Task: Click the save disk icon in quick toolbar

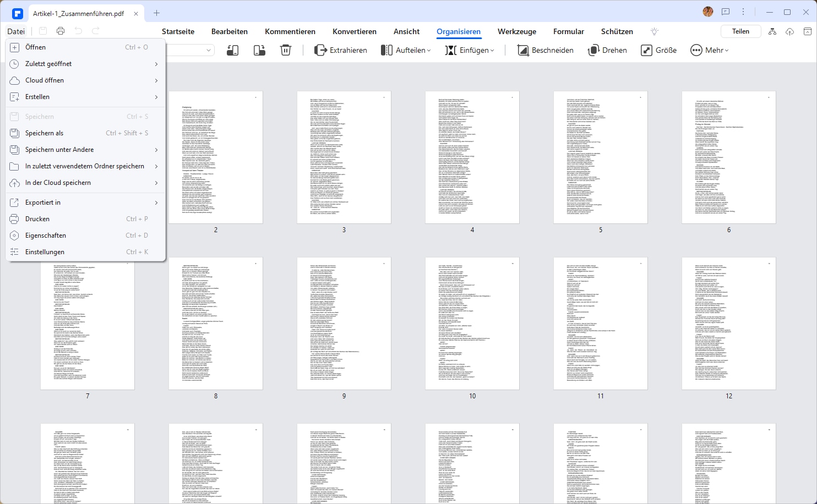Action: pyautogui.click(x=43, y=31)
